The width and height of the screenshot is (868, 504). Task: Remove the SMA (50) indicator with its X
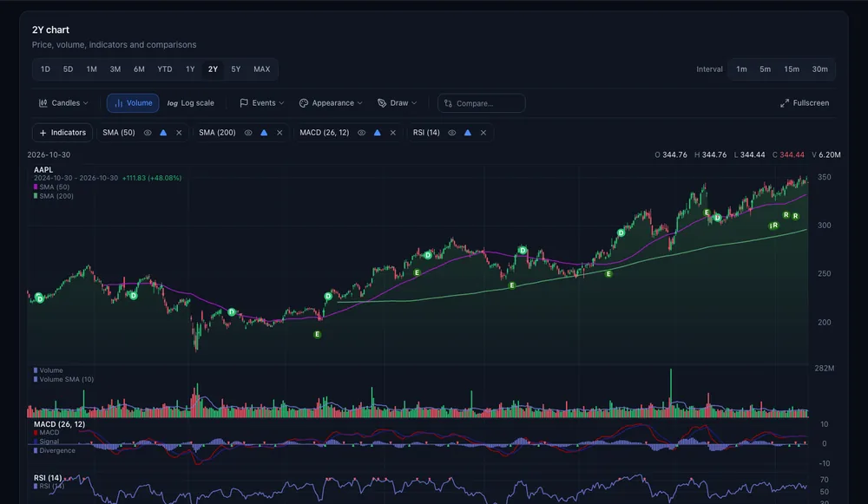[x=179, y=133]
